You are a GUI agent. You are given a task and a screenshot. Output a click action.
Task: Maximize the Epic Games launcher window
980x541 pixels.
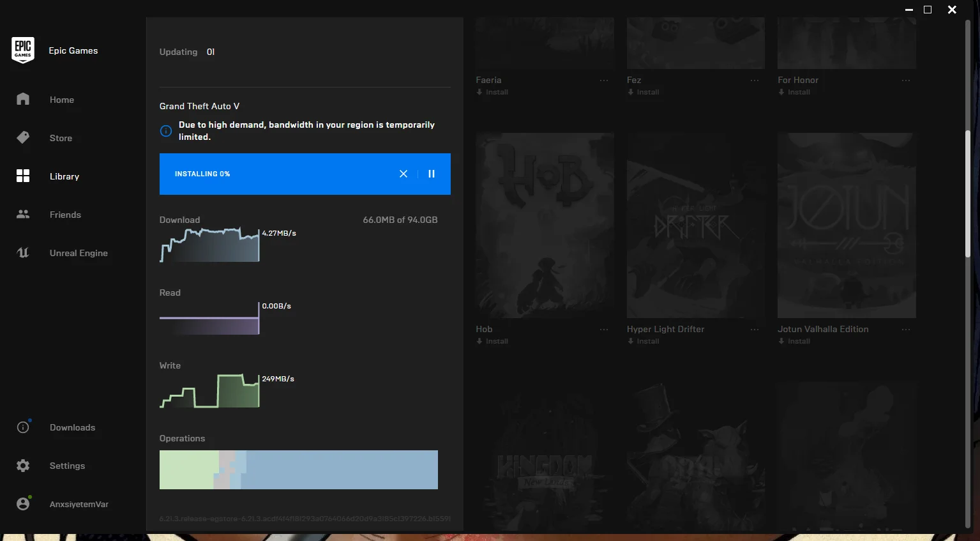pos(928,10)
